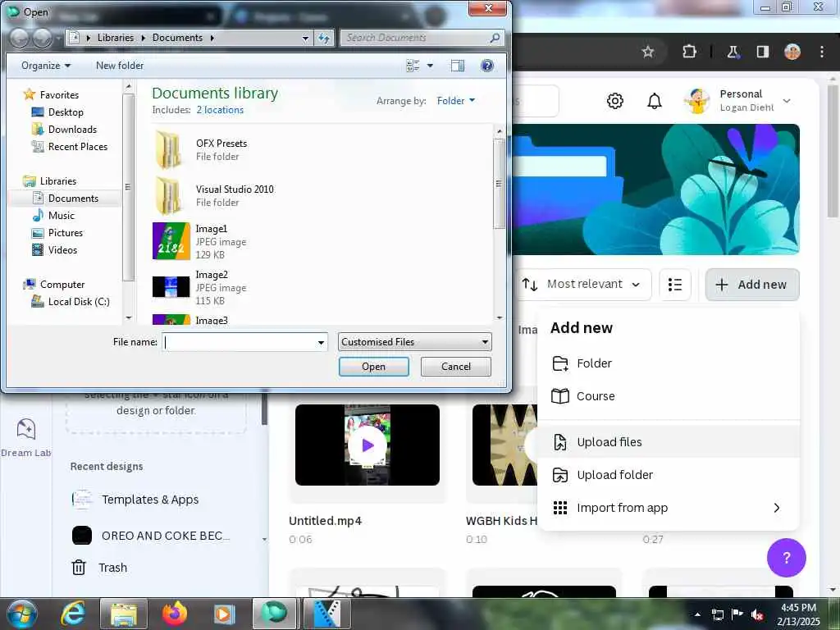This screenshot has height=630, width=840.
Task: Choose Folder in Add new menu
Action: click(x=668, y=363)
